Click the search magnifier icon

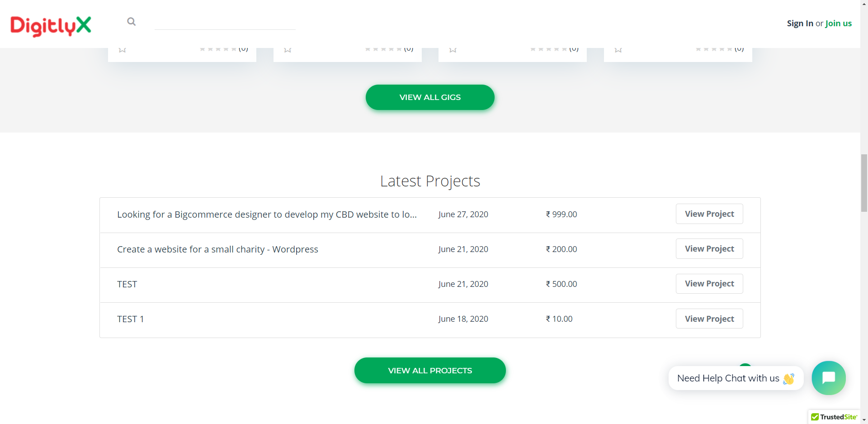[131, 22]
